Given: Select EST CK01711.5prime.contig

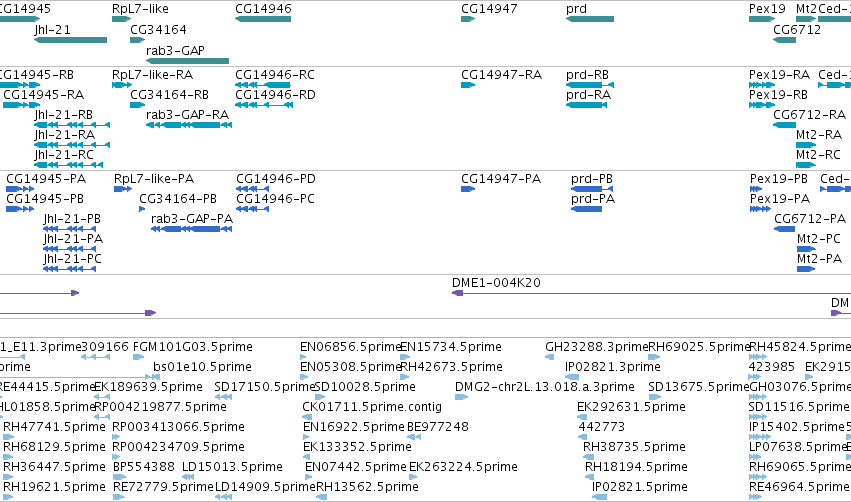Looking at the screenshot, I should 306,417.
